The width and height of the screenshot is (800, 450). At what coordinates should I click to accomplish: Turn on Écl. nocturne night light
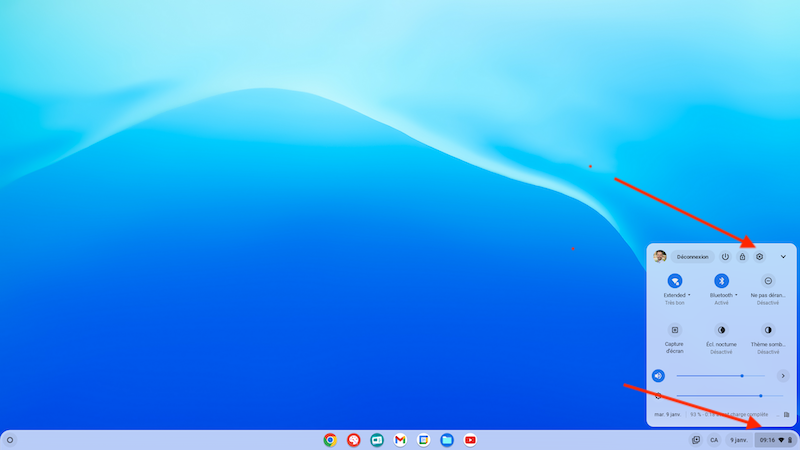tap(721, 330)
